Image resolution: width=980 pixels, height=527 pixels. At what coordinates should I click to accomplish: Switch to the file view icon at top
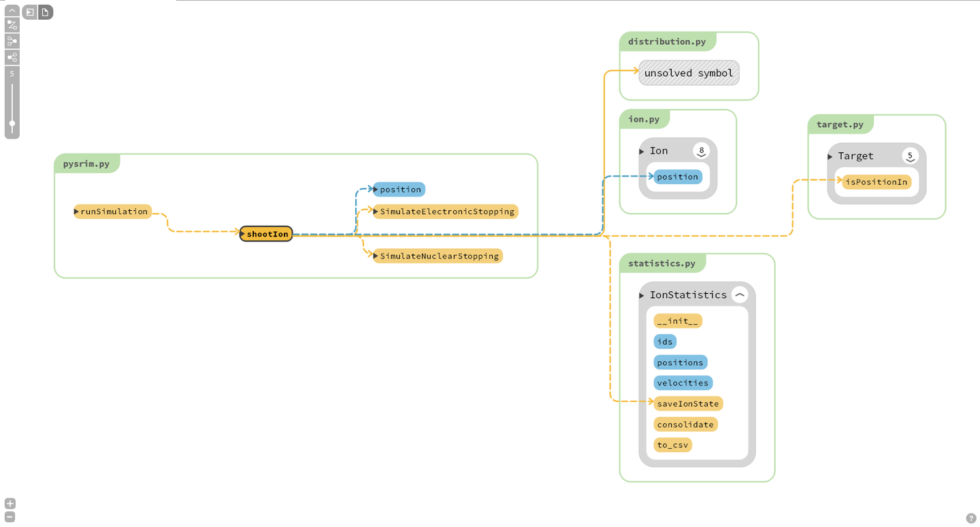[45, 12]
